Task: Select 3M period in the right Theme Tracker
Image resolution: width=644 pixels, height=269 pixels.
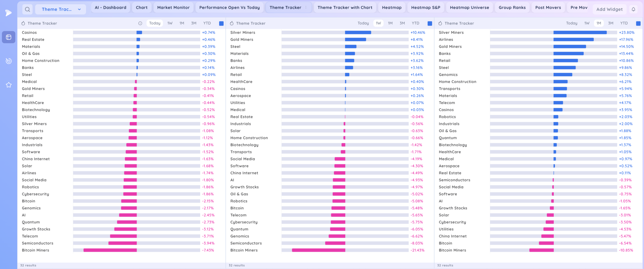Action: point(611,23)
